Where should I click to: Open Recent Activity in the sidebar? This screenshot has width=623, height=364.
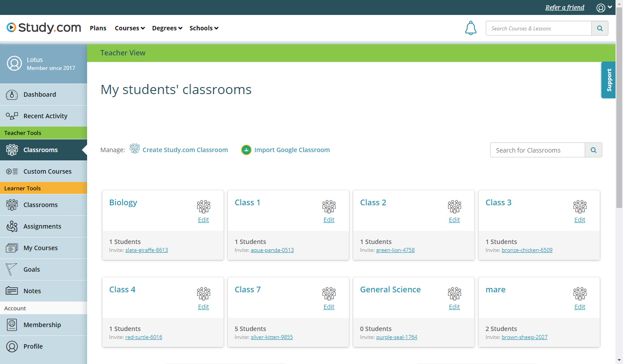pos(44,116)
